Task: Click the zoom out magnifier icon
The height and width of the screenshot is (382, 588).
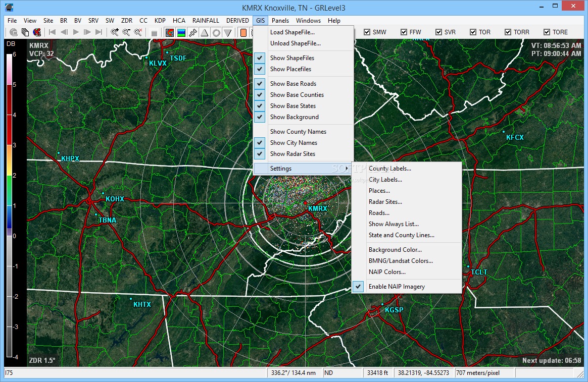Action: pyautogui.click(x=126, y=32)
